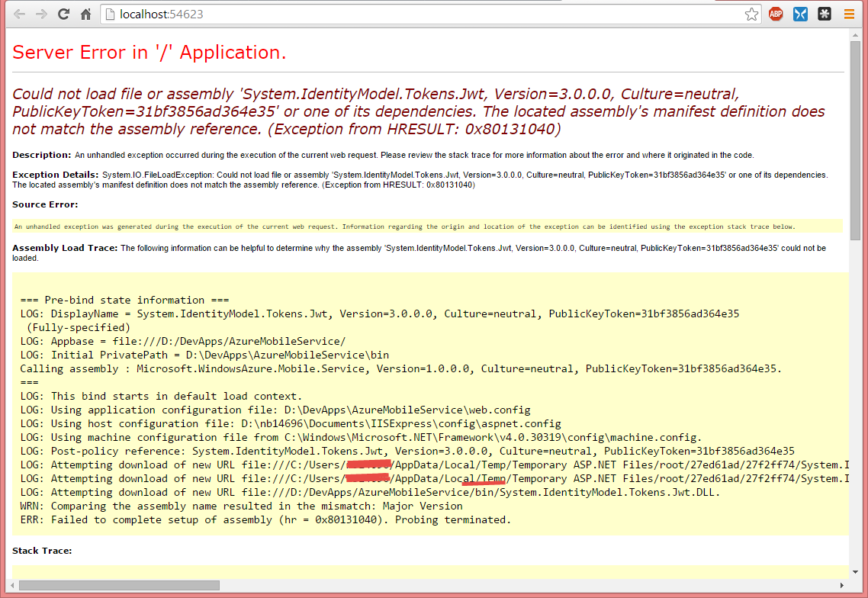Viewport: 868px width, 598px height.
Task: Click 'This bind starts in default load context' line
Action: 161,397
